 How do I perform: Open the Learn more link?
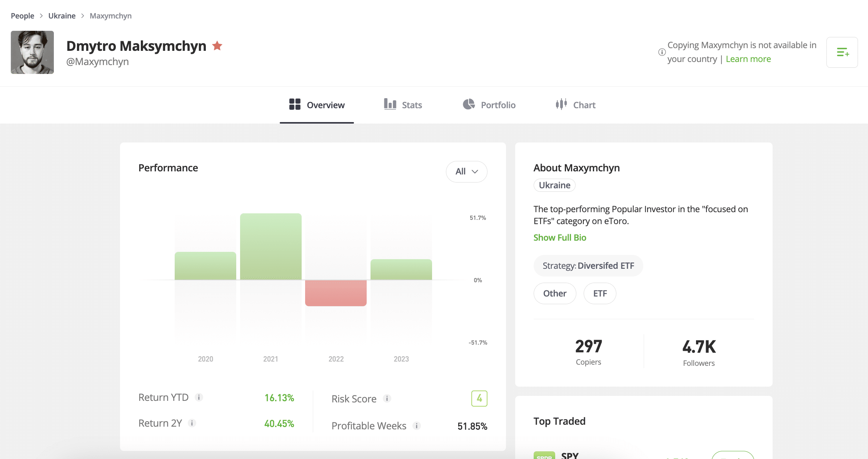(748, 59)
